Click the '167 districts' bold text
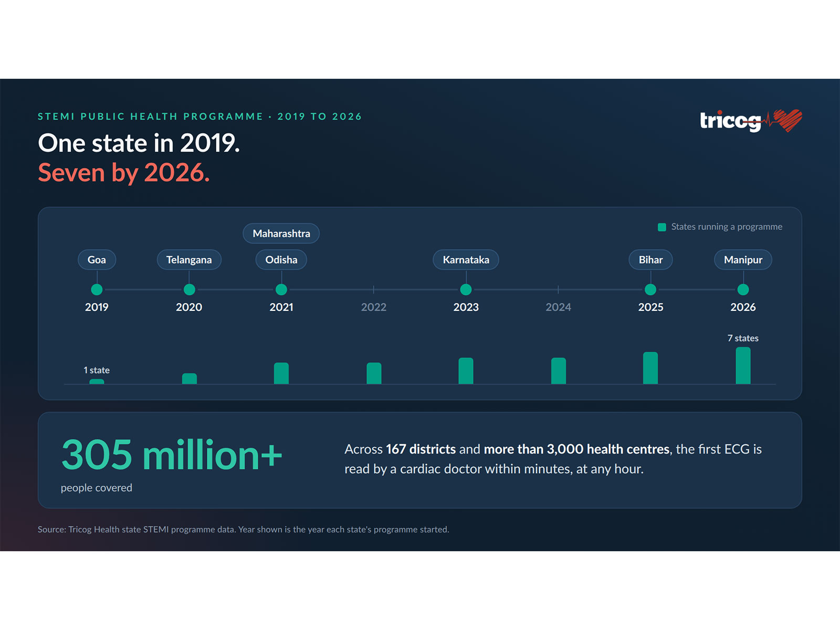The width and height of the screenshot is (840, 630). pyautogui.click(x=421, y=449)
